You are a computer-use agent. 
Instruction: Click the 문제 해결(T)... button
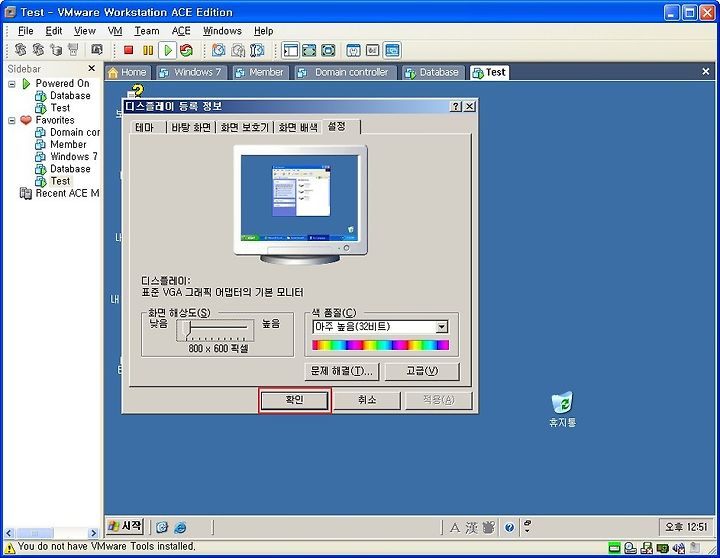342,371
